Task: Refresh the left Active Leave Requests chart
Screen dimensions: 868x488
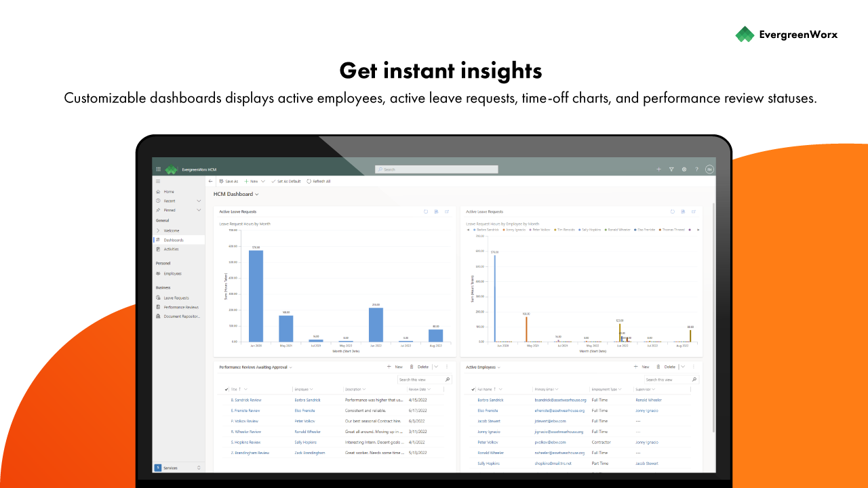Action: tap(425, 211)
